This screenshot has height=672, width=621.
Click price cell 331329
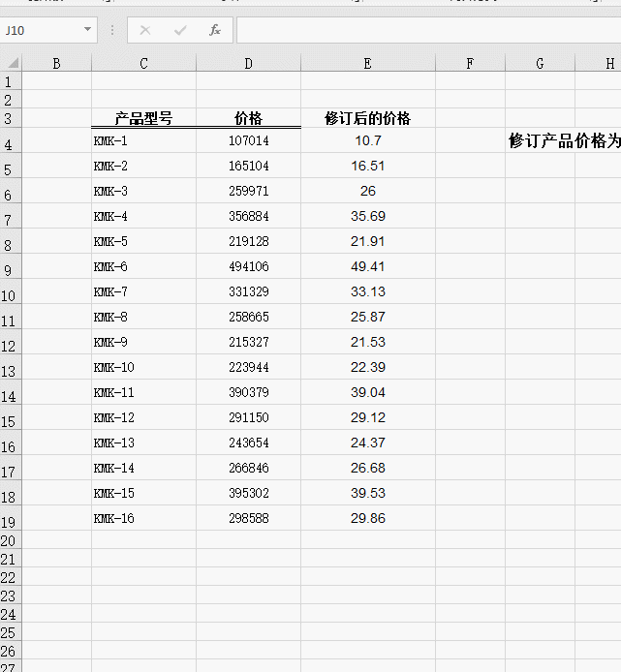coord(248,291)
